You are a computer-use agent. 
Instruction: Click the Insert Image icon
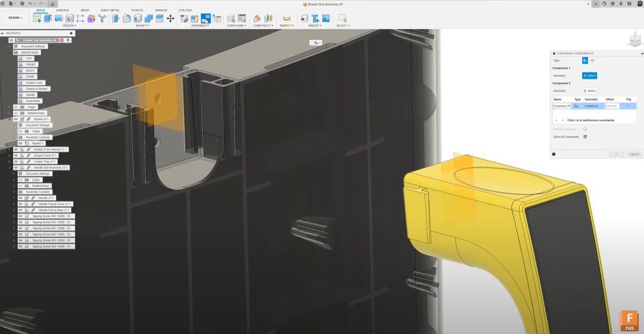pyautogui.click(x=326, y=18)
